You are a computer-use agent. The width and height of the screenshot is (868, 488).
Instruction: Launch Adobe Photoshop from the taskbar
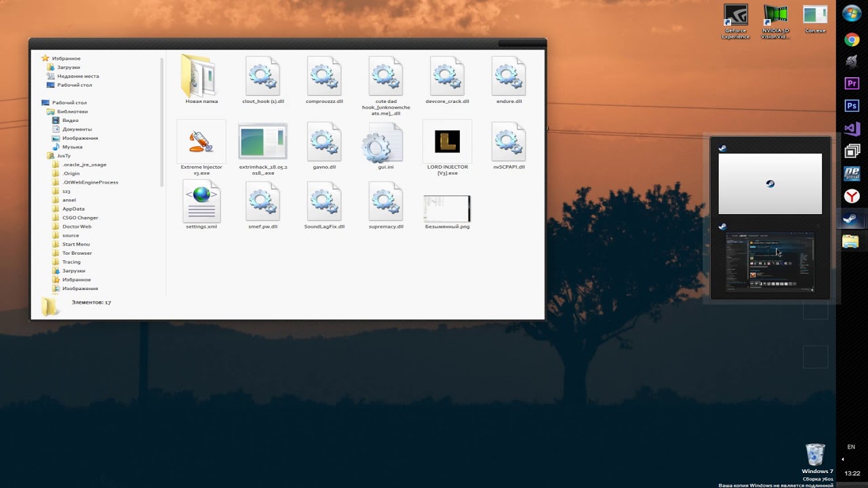tap(852, 106)
